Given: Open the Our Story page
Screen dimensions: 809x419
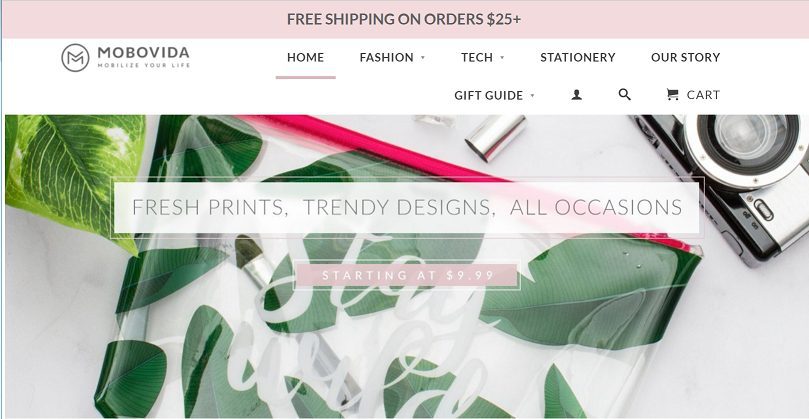Looking at the screenshot, I should (685, 57).
